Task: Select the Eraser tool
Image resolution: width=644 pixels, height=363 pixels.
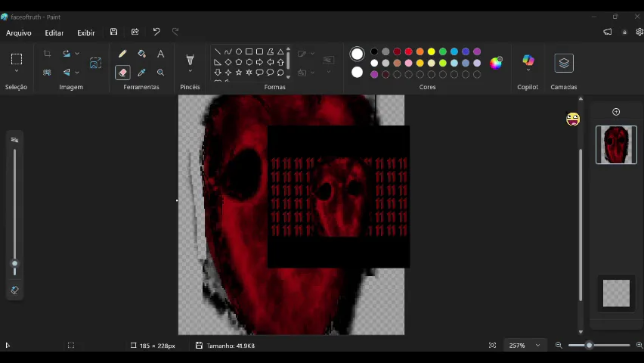Action: click(x=122, y=73)
